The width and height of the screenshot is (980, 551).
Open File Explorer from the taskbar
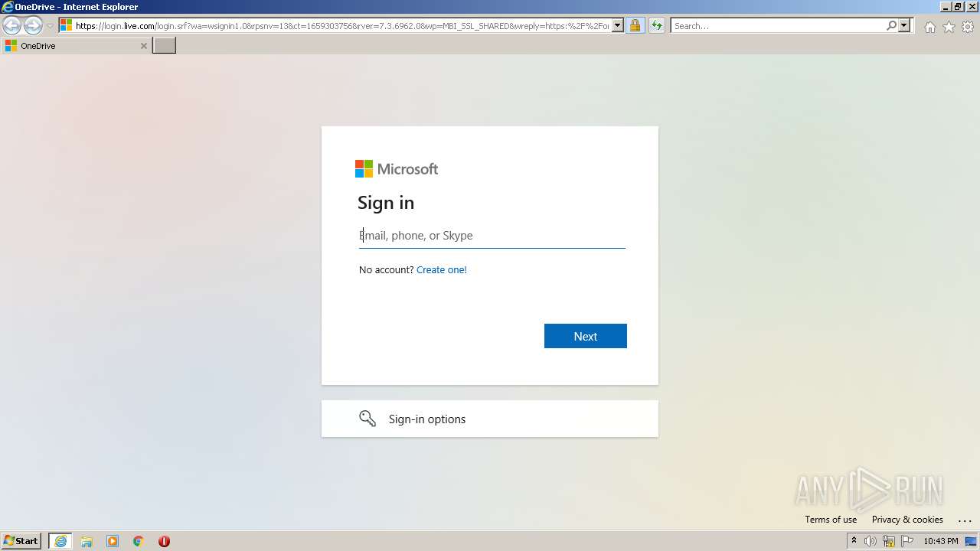tap(87, 541)
